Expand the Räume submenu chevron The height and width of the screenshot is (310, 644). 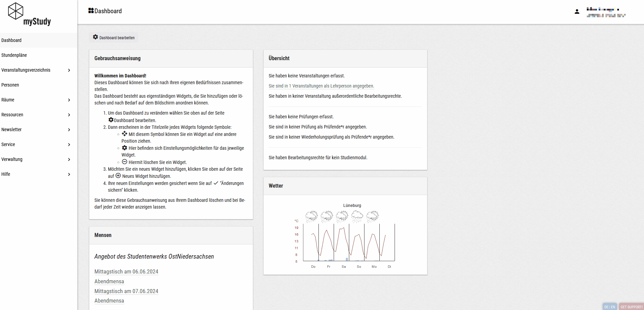click(69, 100)
